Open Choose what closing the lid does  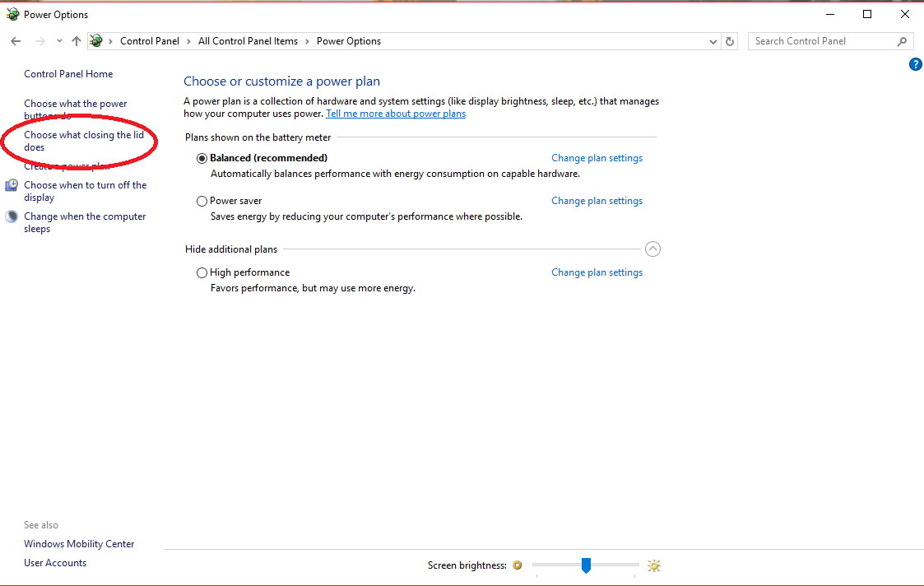click(84, 141)
